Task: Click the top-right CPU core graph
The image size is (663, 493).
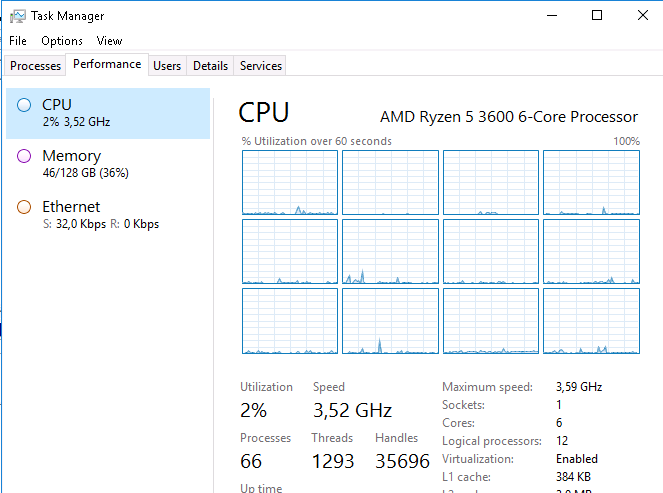Action: click(x=591, y=183)
